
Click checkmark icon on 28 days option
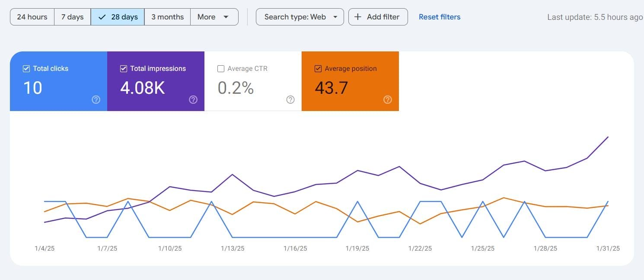[102, 17]
